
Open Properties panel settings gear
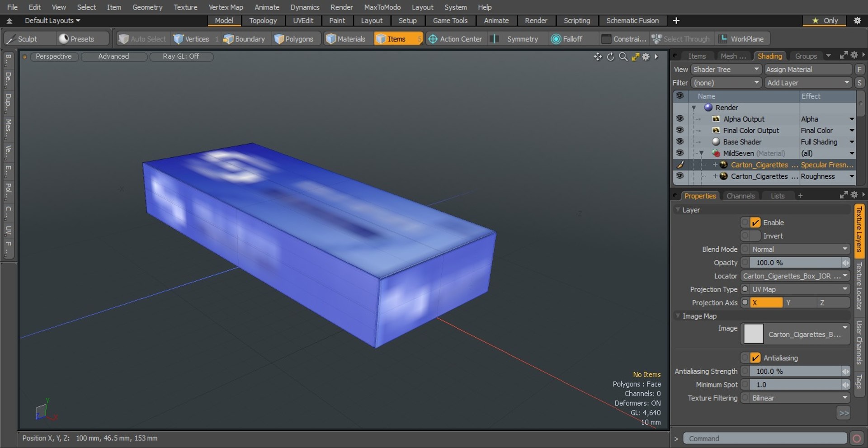click(854, 194)
